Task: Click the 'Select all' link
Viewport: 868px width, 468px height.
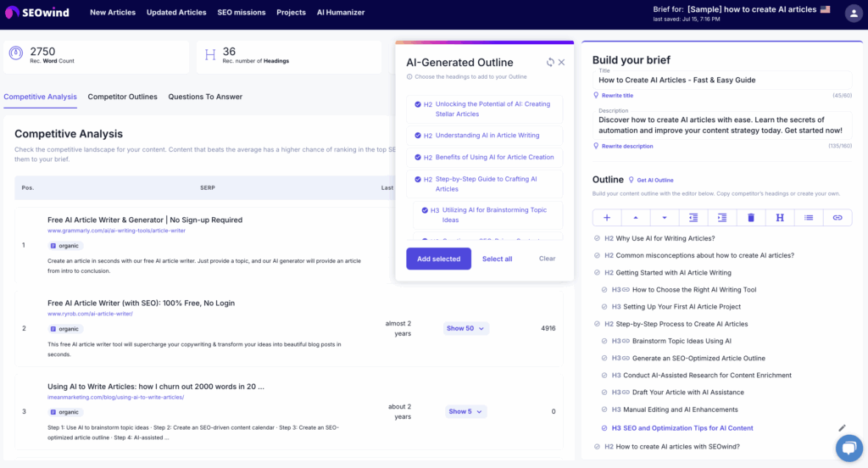Action: [x=497, y=259]
